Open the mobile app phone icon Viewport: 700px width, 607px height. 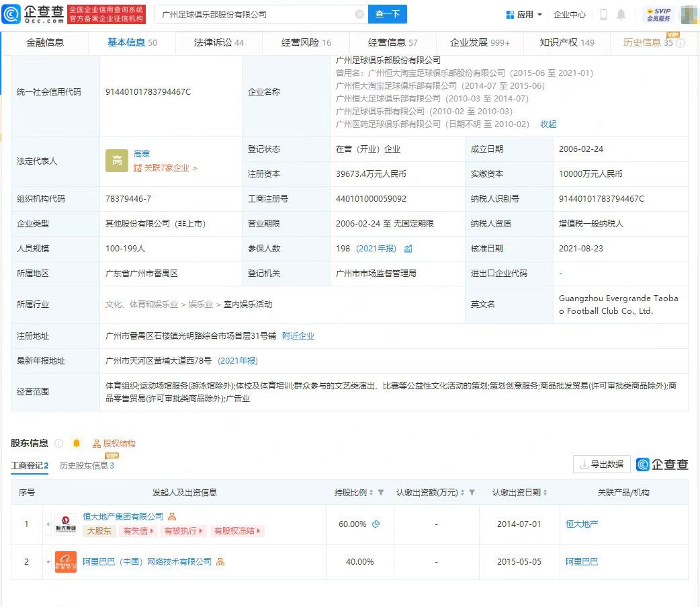pyautogui.click(x=603, y=14)
